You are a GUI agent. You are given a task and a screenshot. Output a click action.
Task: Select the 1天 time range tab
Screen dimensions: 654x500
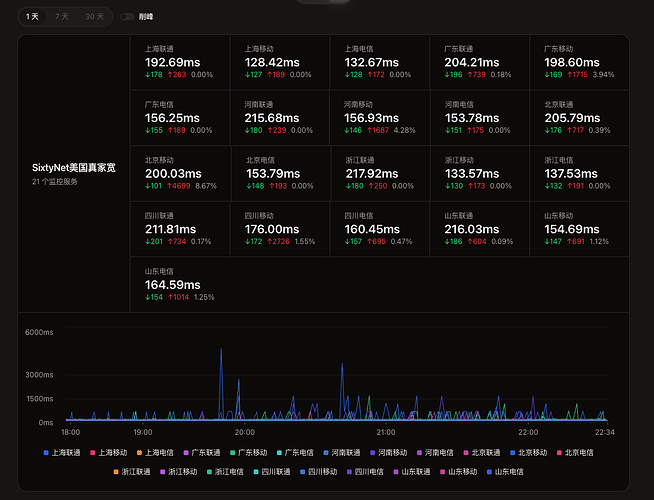pos(32,17)
